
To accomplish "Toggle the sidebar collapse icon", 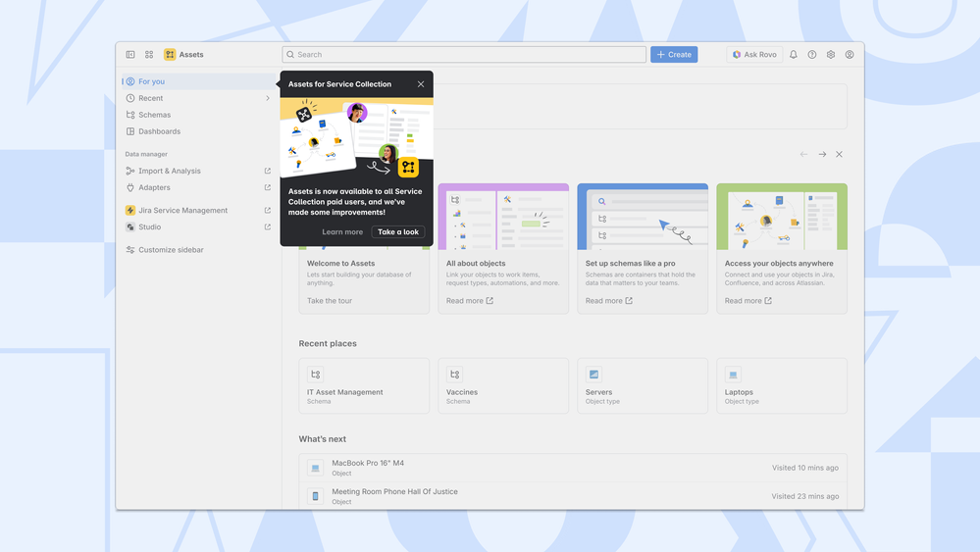I will pos(130,55).
